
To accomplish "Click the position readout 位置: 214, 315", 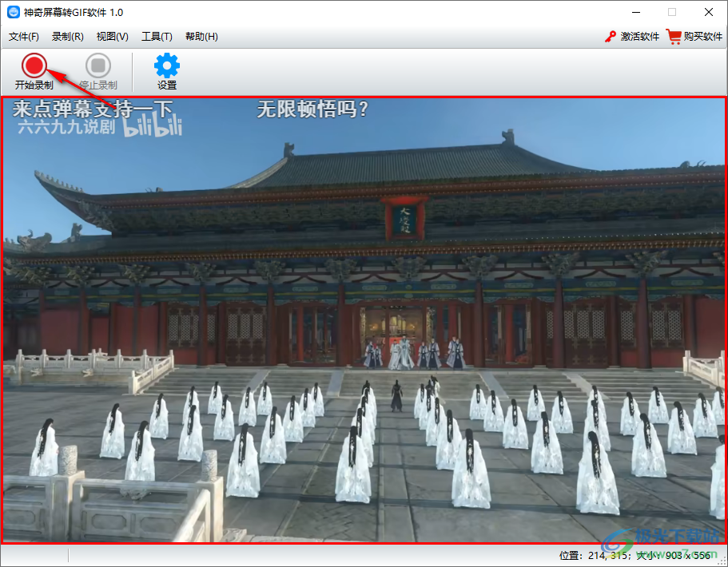I will pos(593,555).
